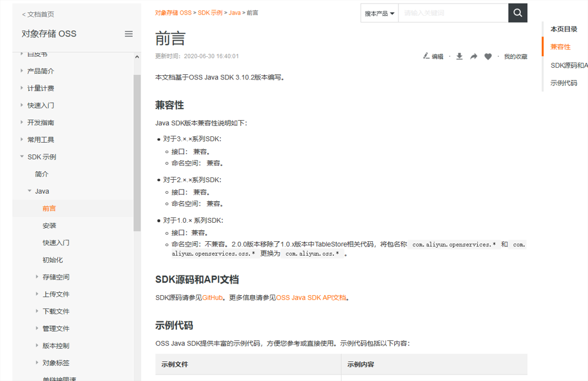Click the heart favorite icon
This screenshot has height=381, width=588.
(488, 56)
